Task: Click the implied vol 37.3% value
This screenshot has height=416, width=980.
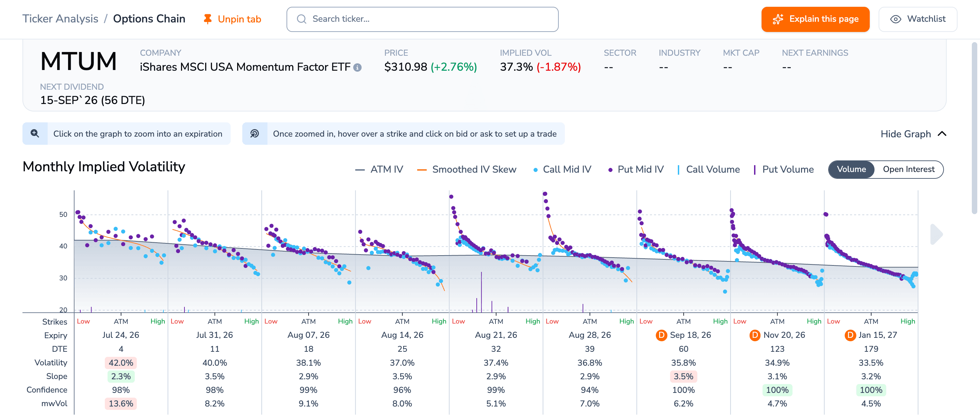Action: pos(516,67)
